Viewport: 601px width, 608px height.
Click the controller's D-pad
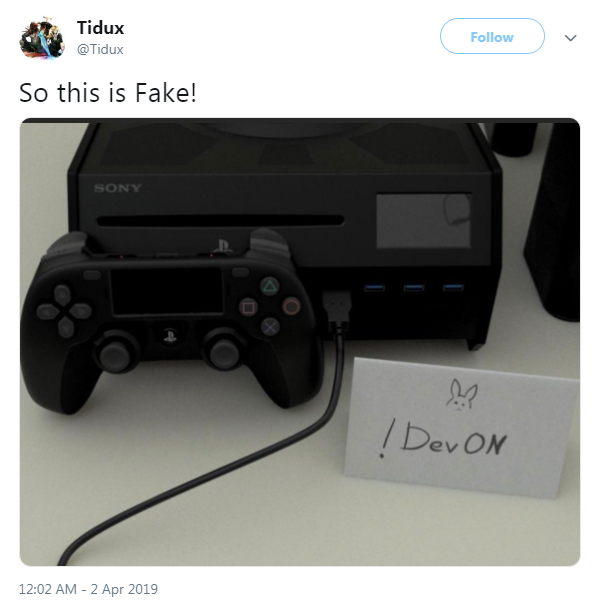tap(64, 311)
